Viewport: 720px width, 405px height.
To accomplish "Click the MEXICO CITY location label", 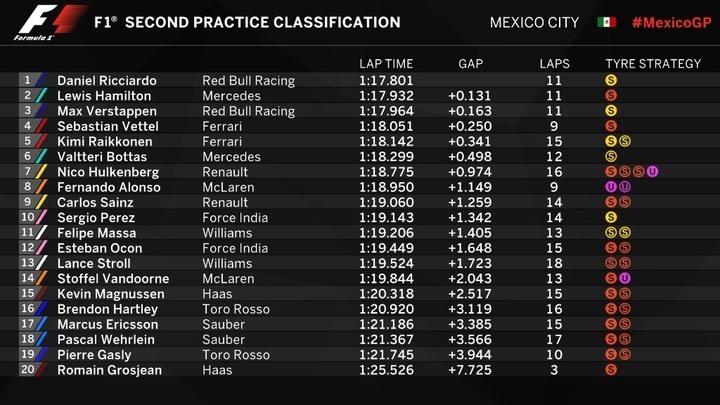I will coord(534,22).
